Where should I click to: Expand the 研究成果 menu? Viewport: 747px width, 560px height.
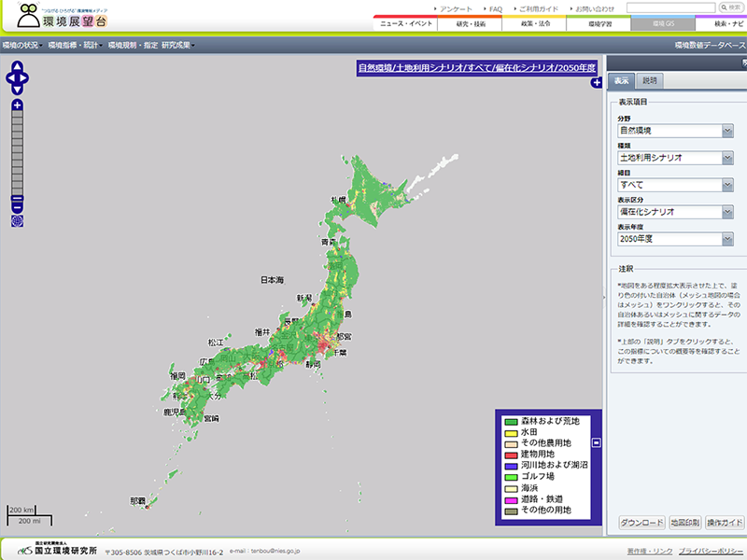(x=178, y=45)
